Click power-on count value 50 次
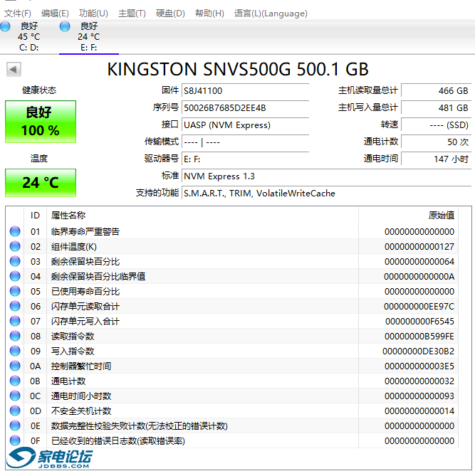 [436, 142]
